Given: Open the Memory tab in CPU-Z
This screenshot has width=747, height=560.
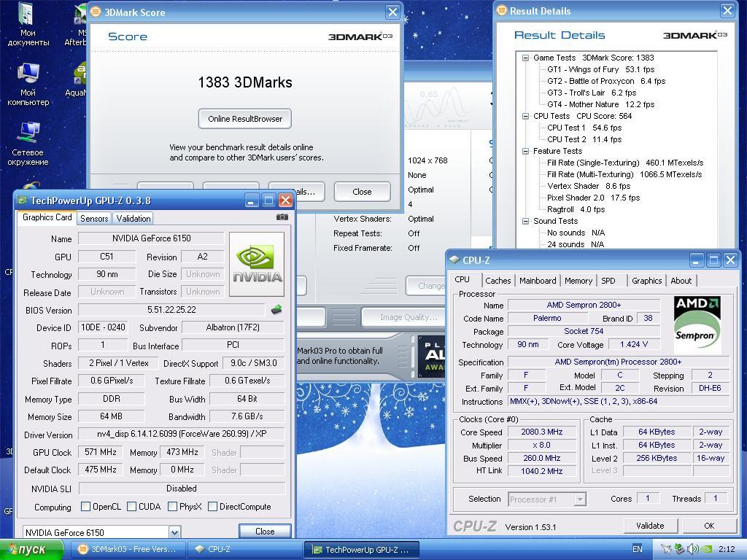Looking at the screenshot, I should point(578,281).
